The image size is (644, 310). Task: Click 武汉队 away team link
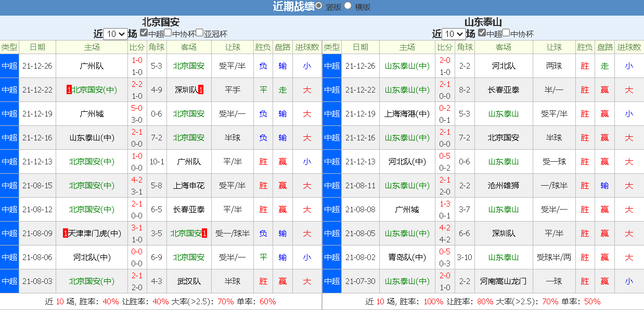pyautogui.click(x=189, y=281)
